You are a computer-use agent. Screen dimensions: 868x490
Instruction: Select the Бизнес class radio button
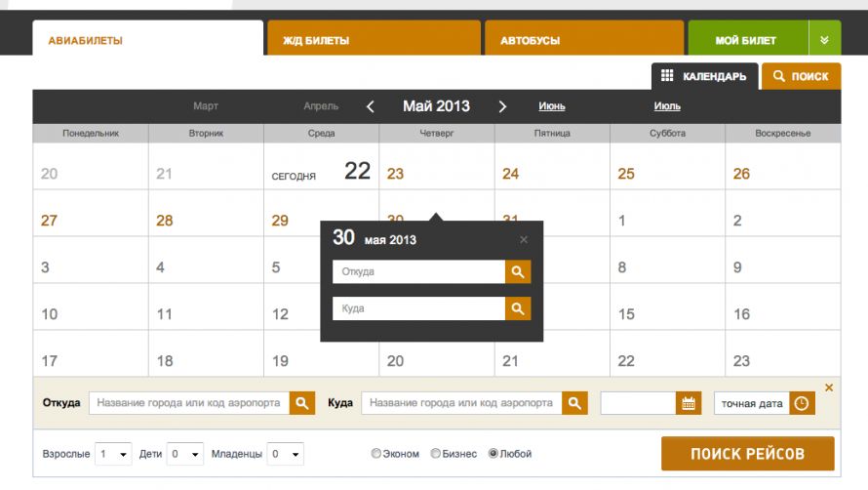[x=436, y=454]
